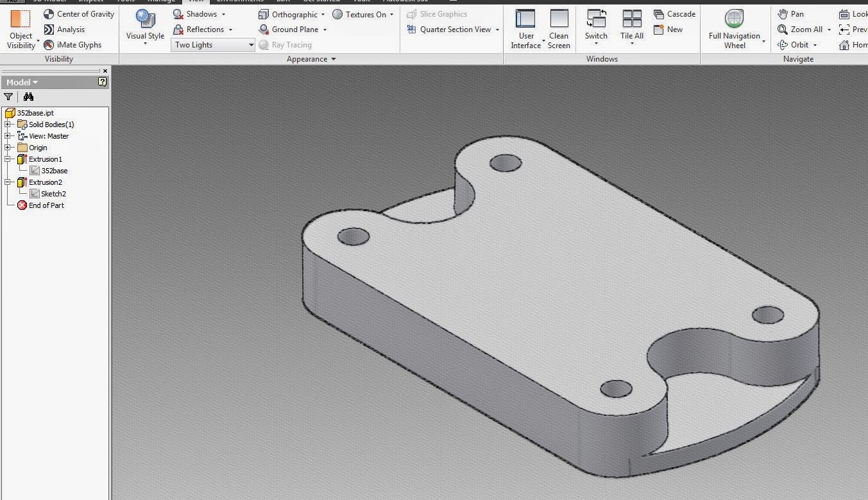868x500 pixels.
Task: Collapse the Extrusion2 node
Action: pyautogui.click(x=8, y=182)
